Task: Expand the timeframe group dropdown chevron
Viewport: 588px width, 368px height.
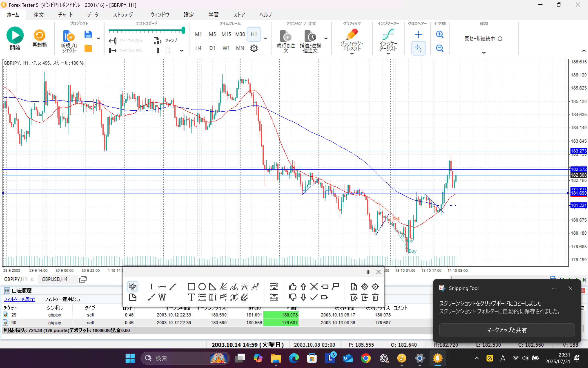Action: [x=265, y=38]
